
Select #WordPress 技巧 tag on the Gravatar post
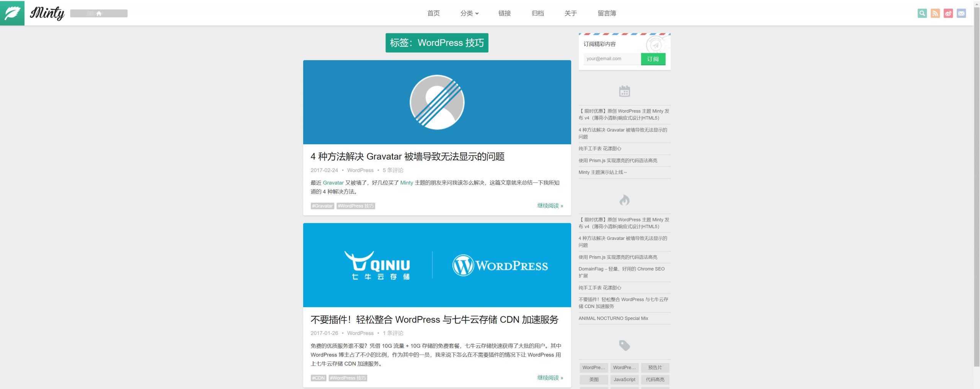[356, 206]
